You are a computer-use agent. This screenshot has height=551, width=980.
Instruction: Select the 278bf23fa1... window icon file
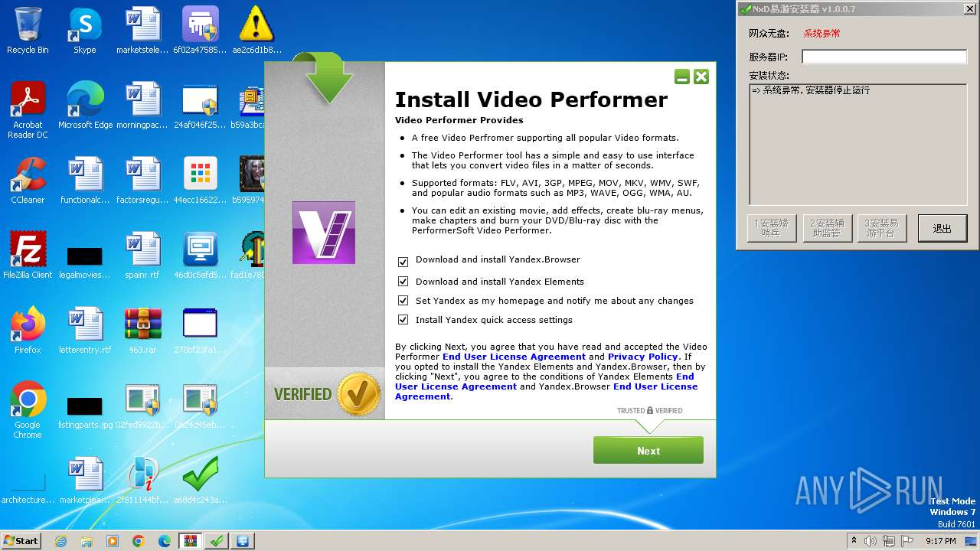point(200,331)
